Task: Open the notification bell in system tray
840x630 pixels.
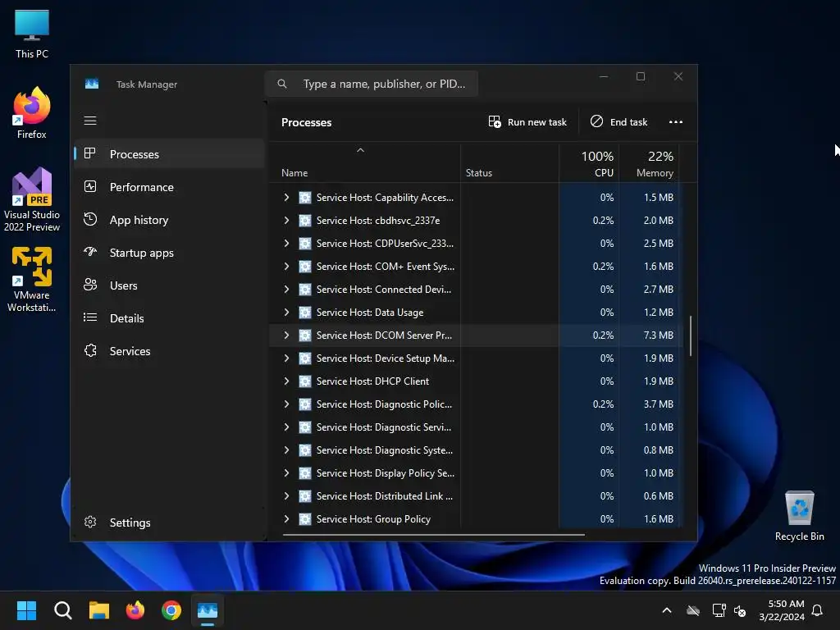Action: click(x=818, y=610)
